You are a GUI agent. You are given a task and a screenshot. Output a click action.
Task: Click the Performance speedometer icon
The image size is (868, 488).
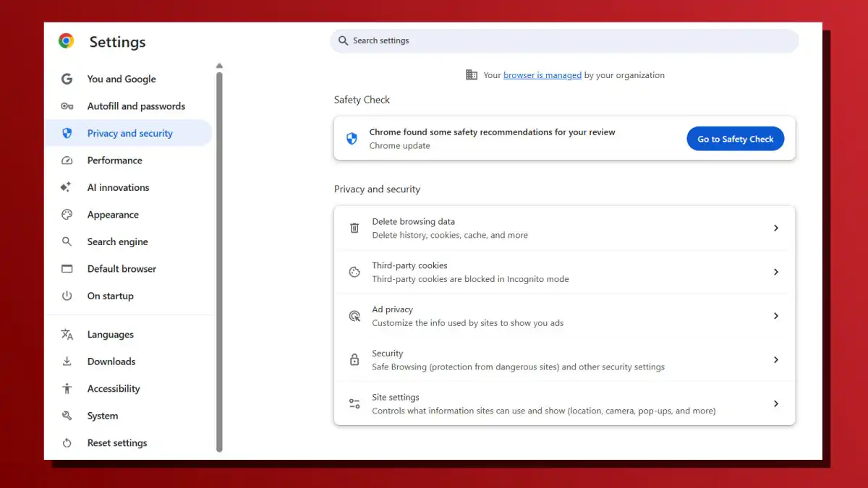(66, 160)
